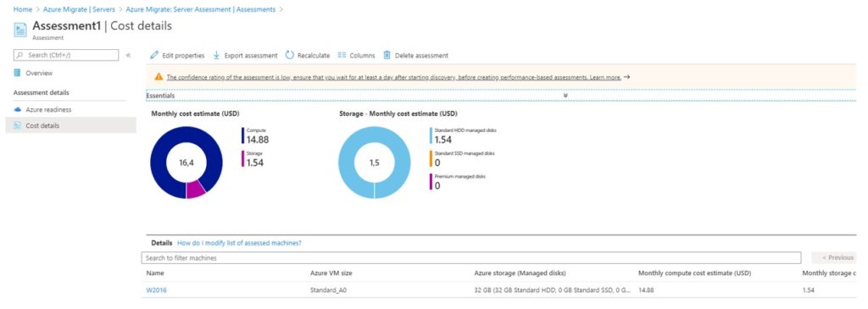Open the Azure Migrate | Servers breadcrumb
Screen dimensions: 868x309
[x=79, y=9]
